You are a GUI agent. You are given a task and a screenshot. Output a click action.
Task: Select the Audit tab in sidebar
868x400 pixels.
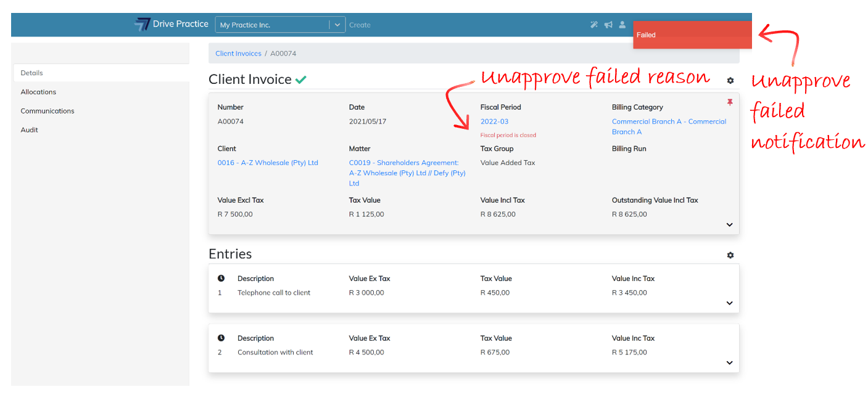30,130
